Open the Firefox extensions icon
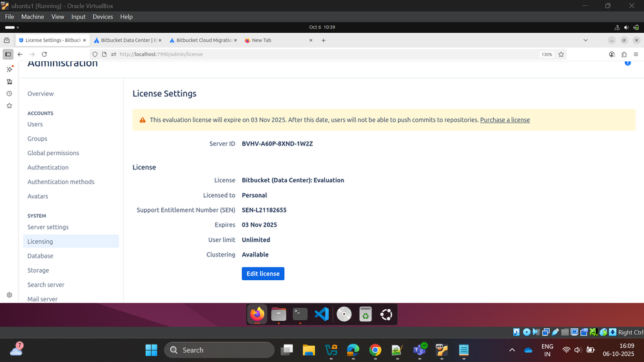This screenshot has height=362, width=644. 624,54
